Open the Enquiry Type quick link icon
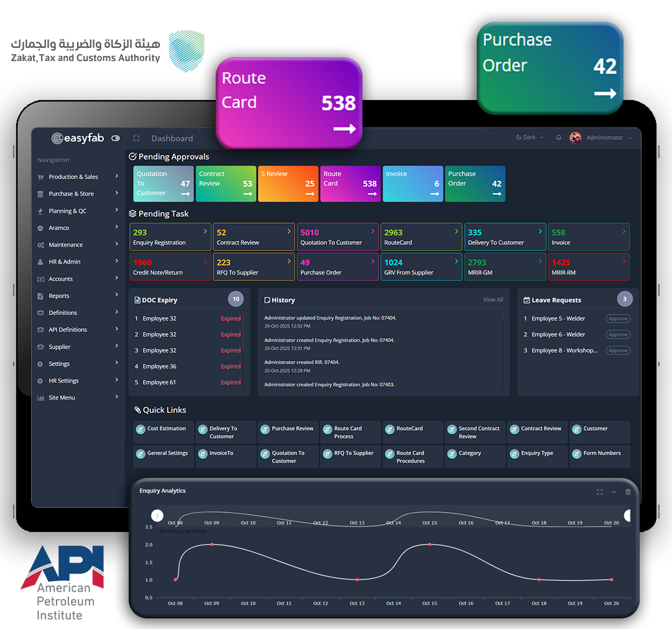Image resolution: width=672 pixels, height=629 pixels. (514, 453)
